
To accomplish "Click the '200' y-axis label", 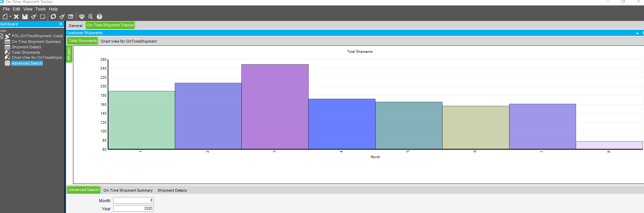I will point(103,87).
